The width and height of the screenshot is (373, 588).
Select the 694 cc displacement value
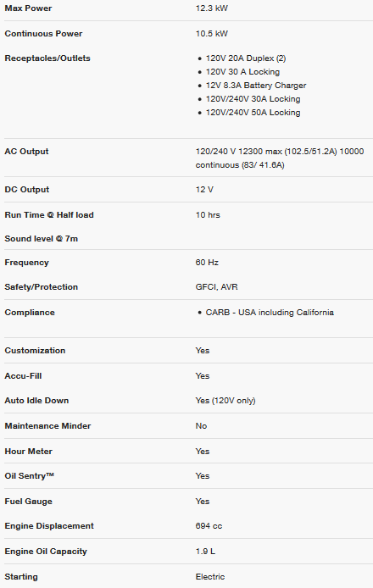pos(209,526)
